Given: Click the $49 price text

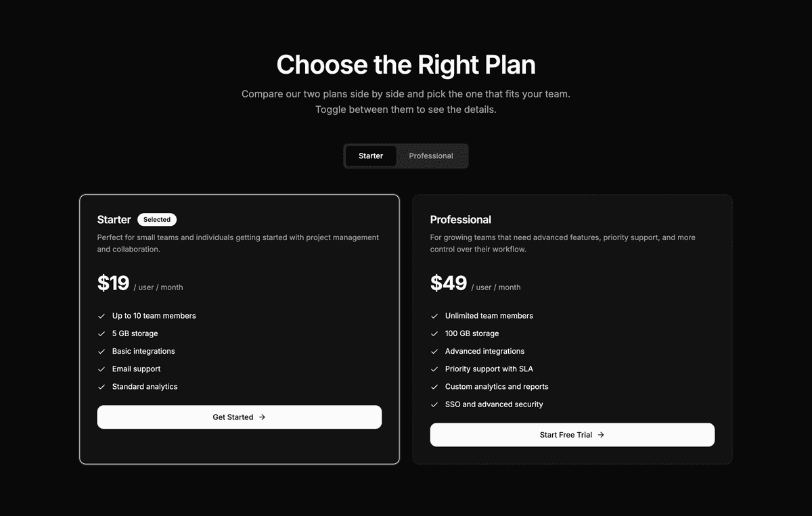Looking at the screenshot, I should point(448,283).
